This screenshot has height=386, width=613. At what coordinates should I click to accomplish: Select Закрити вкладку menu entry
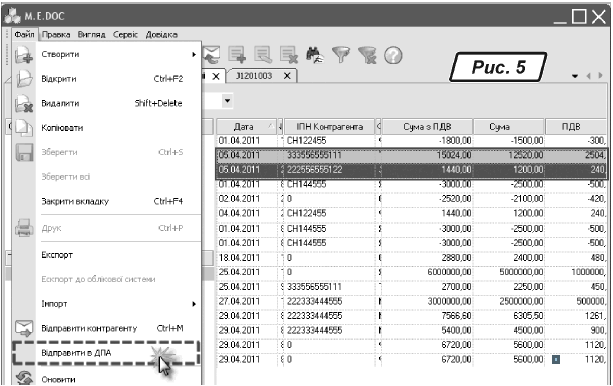coord(107,201)
